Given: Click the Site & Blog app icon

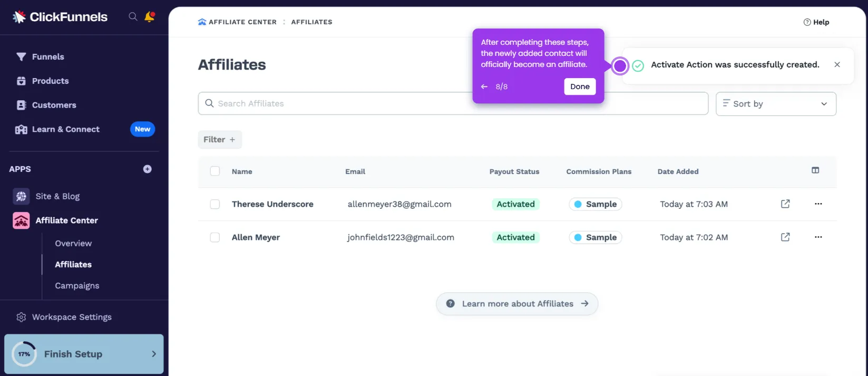Looking at the screenshot, I should [x=21, y=196].
